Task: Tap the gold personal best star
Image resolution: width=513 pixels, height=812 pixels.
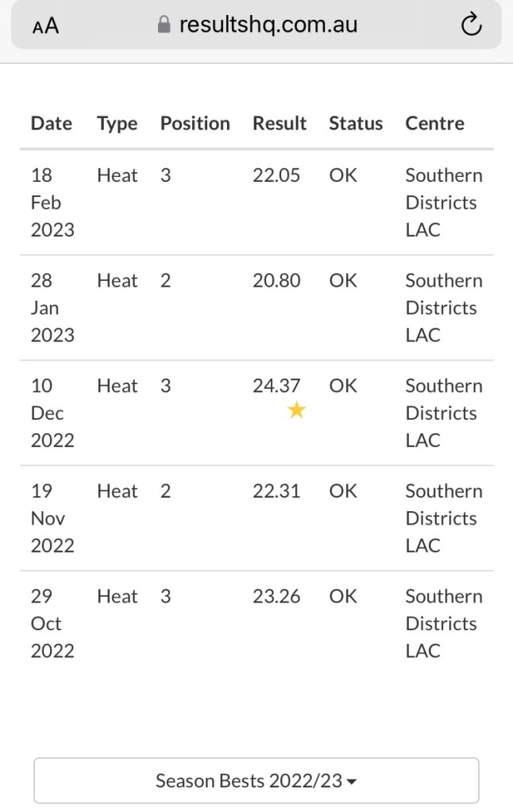Action: [x=296, y=410]
